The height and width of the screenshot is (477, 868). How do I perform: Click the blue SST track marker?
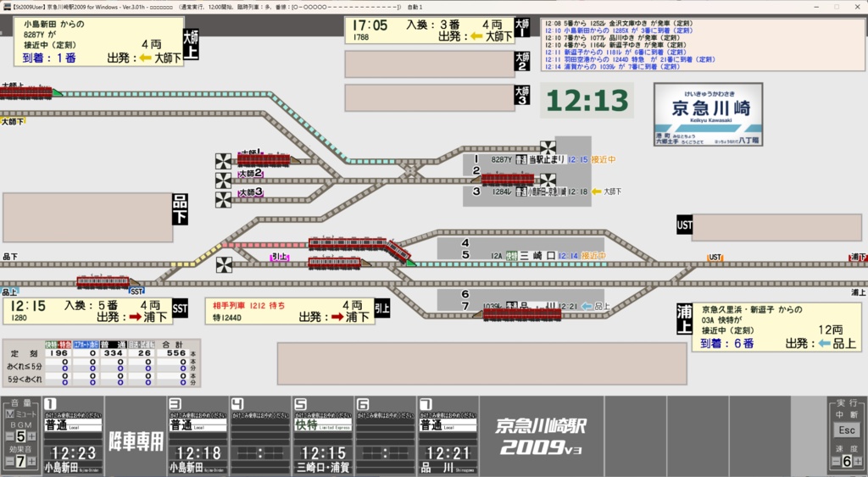click(136, 291)
